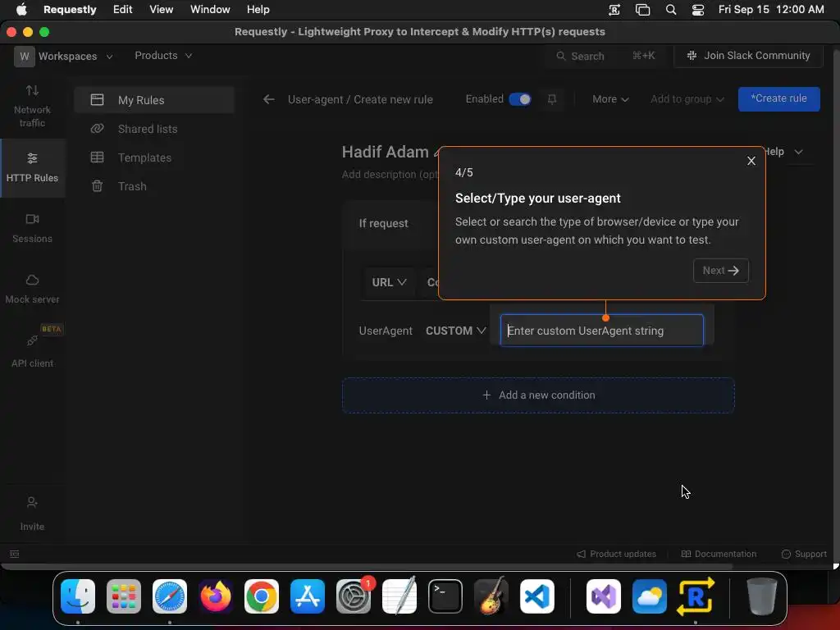Click Requestly icon in the menu bar
Viewport: 840px width, 630px height.
[x=614, y=10]
